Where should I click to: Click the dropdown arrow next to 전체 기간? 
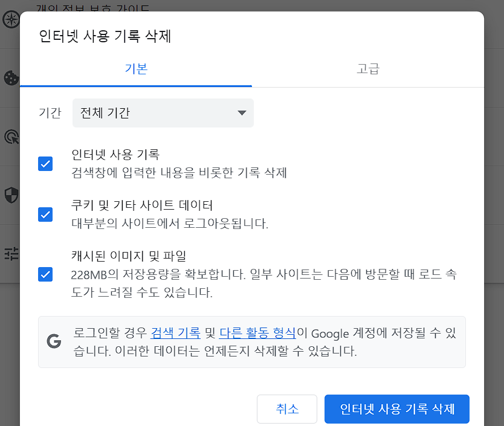tap(241, 113)
